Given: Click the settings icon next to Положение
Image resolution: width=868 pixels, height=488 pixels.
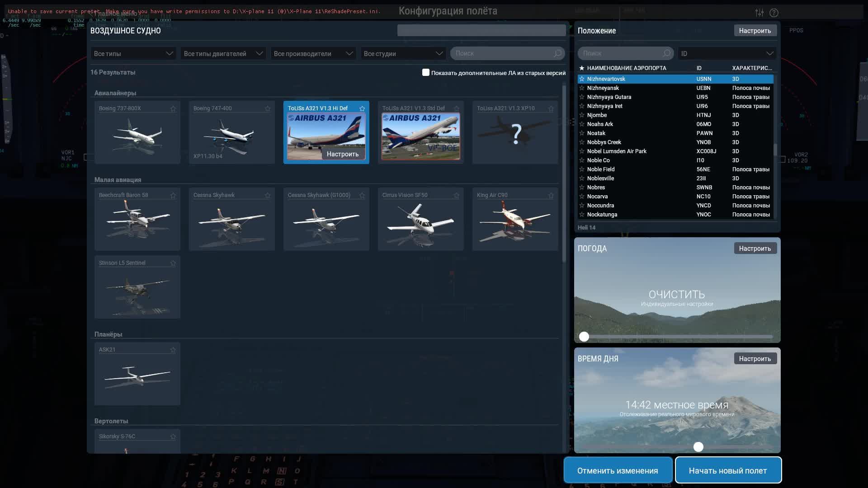Looking at the screenshot, I should tap(755, 30).
